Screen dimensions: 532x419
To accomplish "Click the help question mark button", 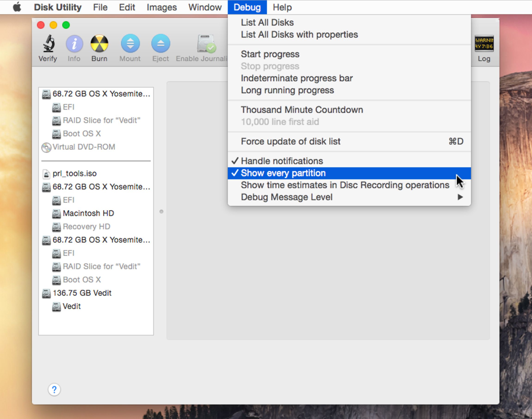I will 54,390.
